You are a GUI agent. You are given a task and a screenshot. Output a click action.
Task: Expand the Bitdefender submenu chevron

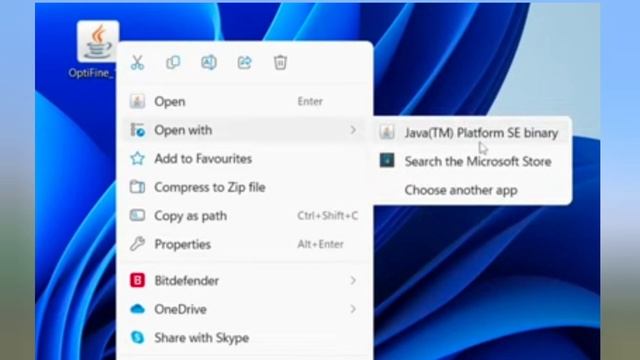pyautogui.click(x=353, y=281)
